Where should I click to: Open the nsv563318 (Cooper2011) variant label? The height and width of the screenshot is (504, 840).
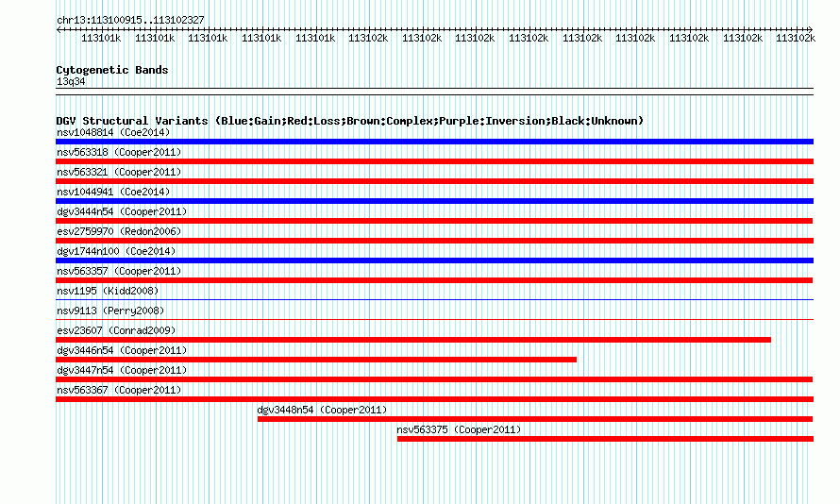[119, 152]
